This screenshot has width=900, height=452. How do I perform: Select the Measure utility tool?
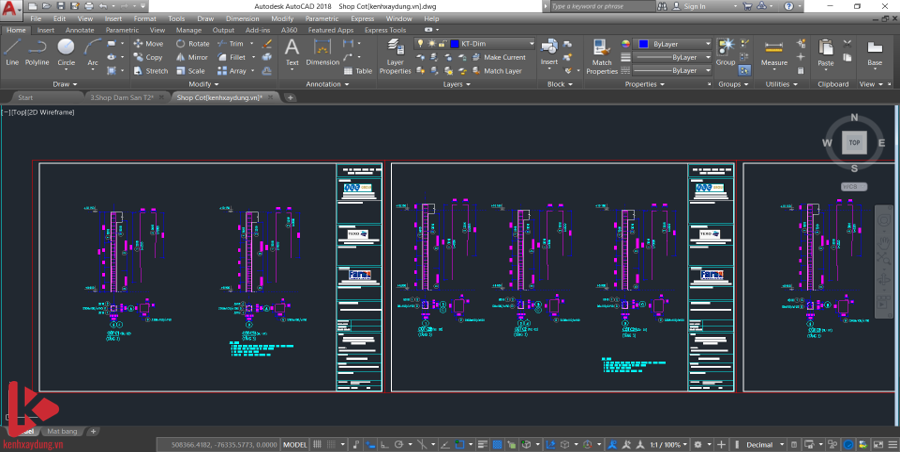tap(774, 52)
